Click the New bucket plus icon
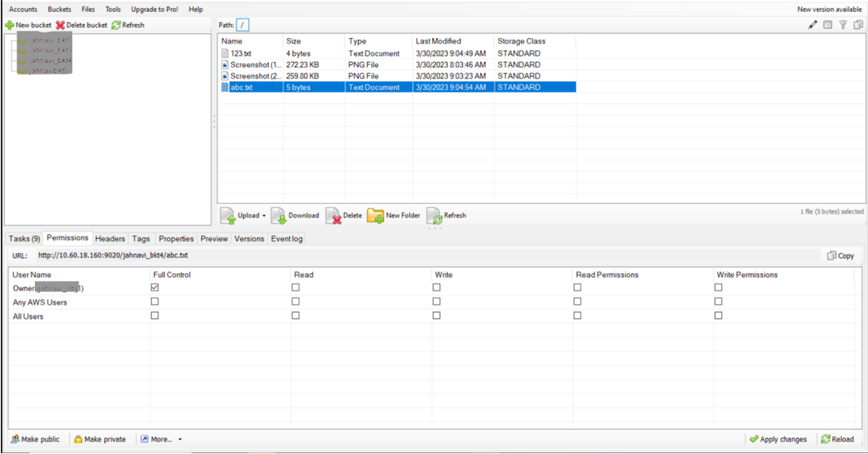Screen dimensions: 868x454 (10, 25)
